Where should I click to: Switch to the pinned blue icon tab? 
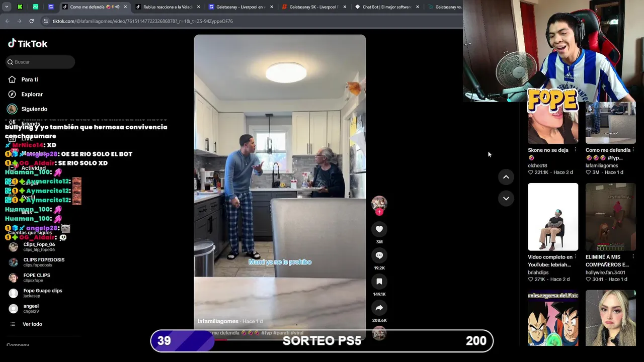click(x=51, y=7)
